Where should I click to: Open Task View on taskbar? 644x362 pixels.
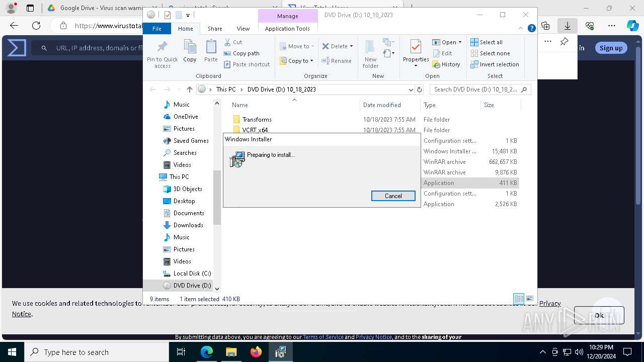pyautogui.click(x=182, y=352)
